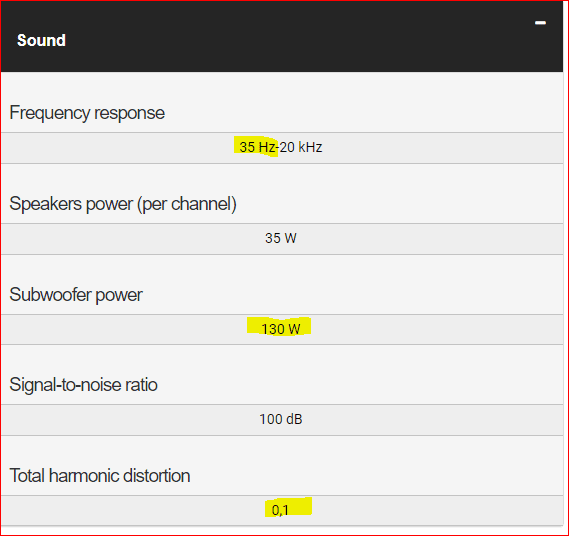Click the 100 dB value
This screenshot has width=569, height=536.
281,419
